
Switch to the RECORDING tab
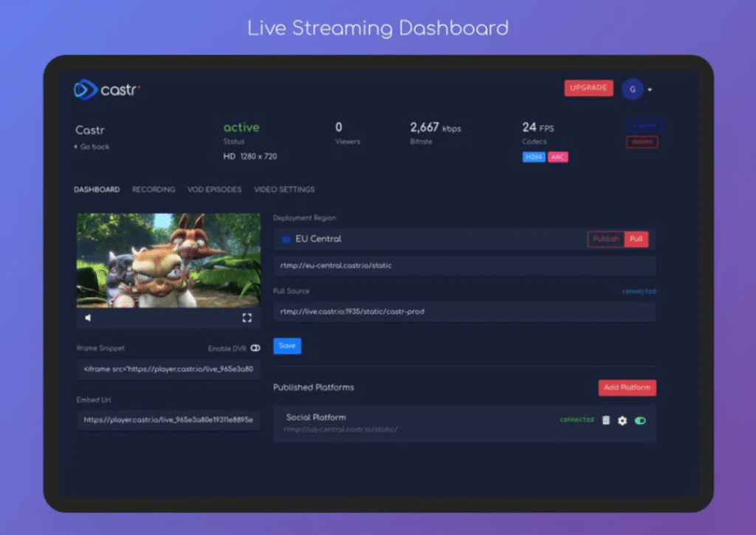click(x=153, y=189)
